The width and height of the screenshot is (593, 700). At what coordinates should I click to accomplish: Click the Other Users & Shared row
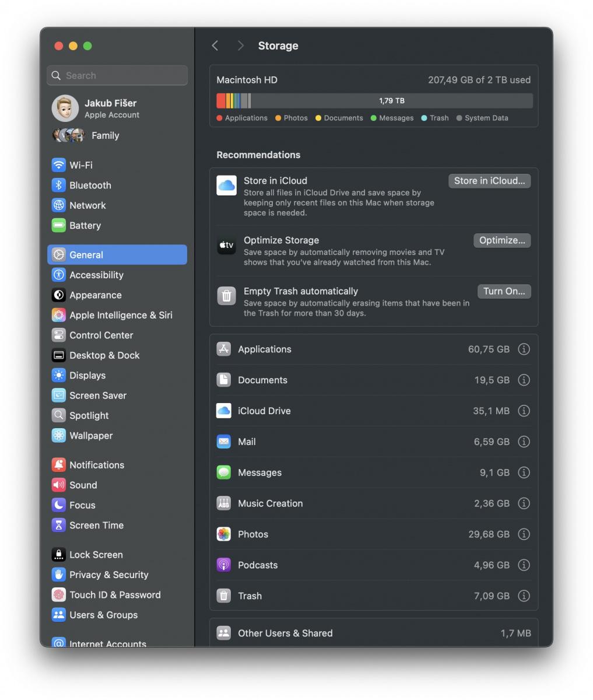coord(374,632)
